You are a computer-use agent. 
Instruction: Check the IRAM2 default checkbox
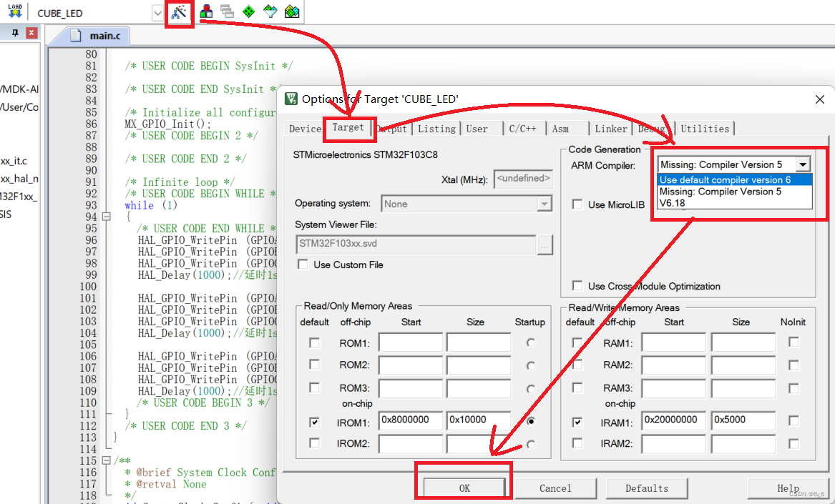[577, 443]
